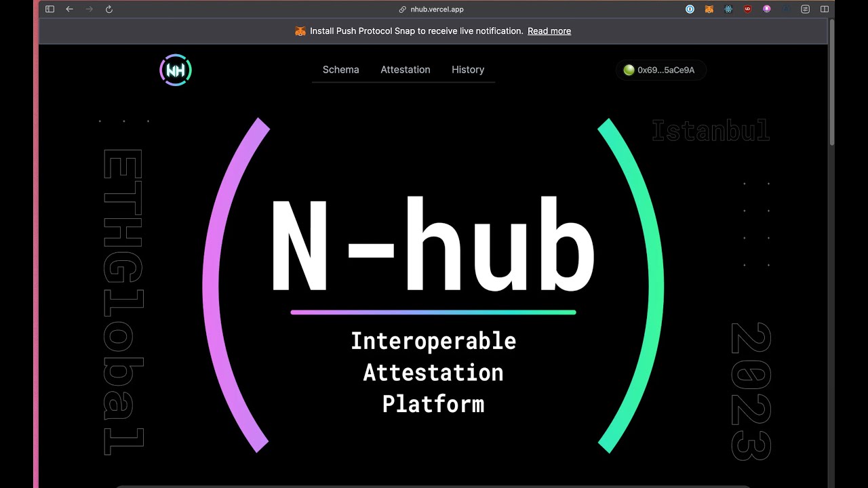Click the green wallet avatar dot
The image size is (868, 488).
[x=629, y=70]
